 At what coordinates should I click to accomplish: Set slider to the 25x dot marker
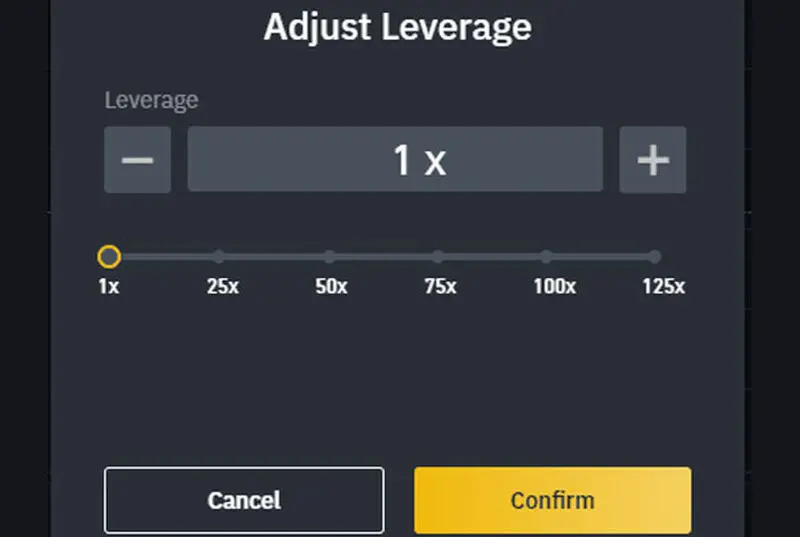[x=219, y=257]
